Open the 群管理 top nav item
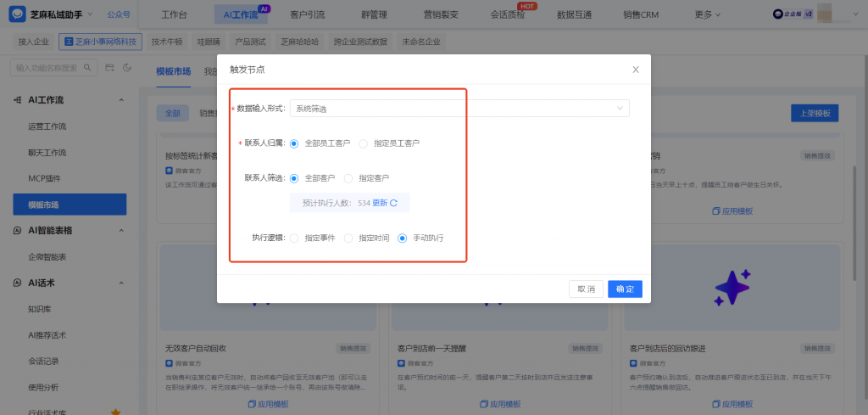This screenshot has width=868, height=415. [374, 15]
